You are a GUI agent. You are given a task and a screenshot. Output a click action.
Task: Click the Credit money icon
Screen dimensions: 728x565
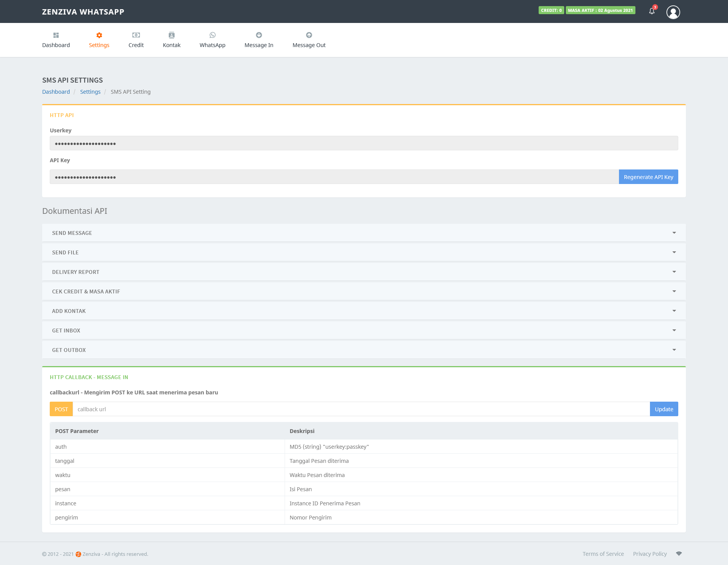136,35
